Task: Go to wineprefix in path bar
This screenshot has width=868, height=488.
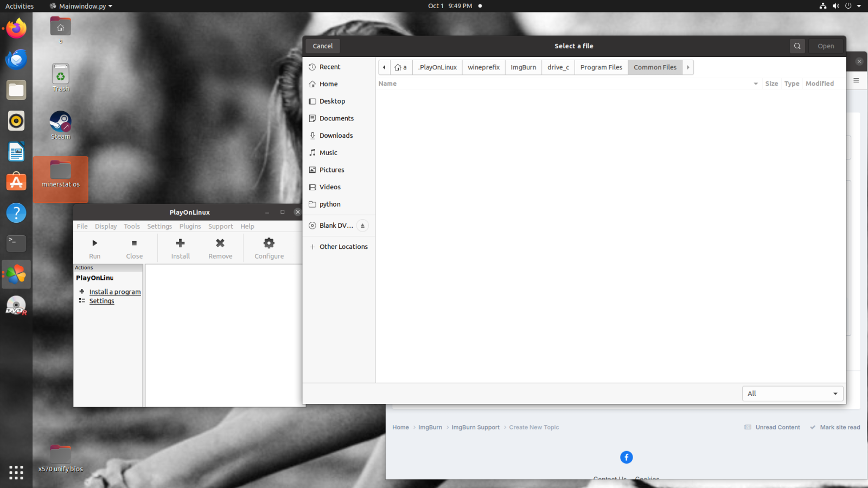Action: pos(484,67)
